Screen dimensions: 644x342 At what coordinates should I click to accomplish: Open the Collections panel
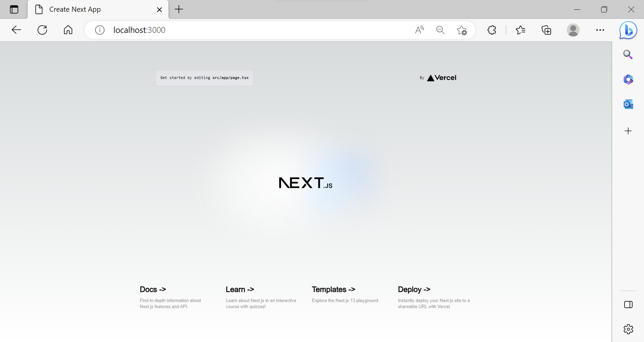(546, 30)
